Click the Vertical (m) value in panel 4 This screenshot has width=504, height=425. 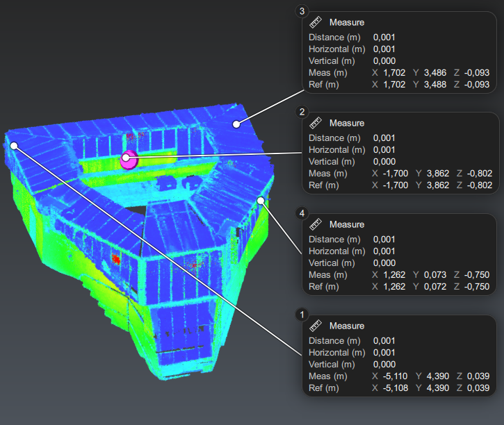point(384,263)
